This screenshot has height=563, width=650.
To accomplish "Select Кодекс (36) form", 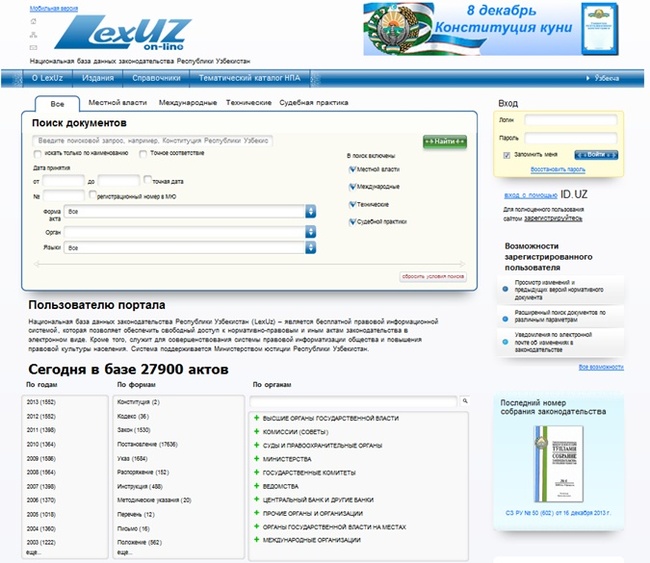I will coord(133,416).
